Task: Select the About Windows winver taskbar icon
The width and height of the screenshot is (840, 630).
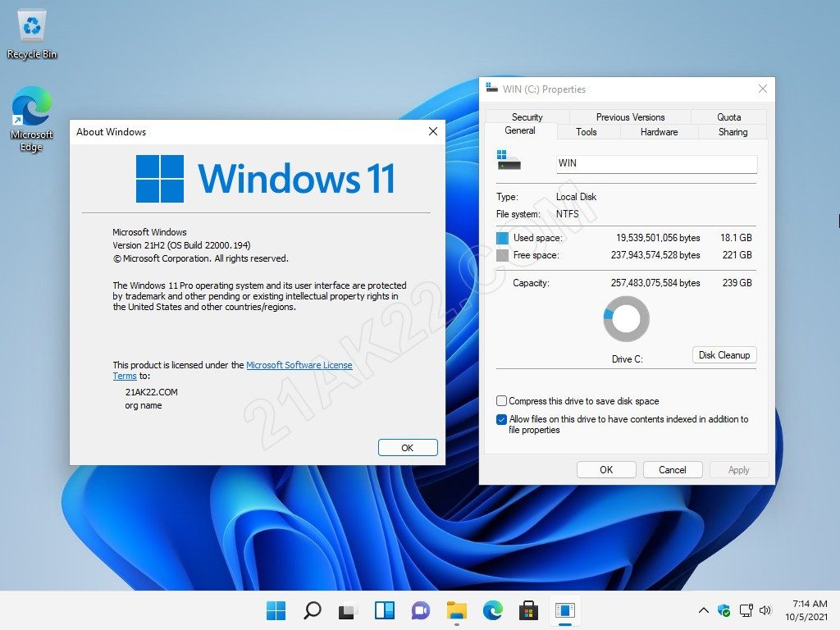Action: click(x=565, y=610)
